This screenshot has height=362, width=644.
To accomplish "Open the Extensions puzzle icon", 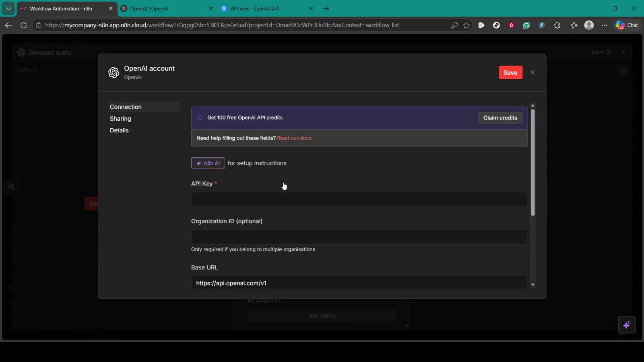I will [557, 25].
